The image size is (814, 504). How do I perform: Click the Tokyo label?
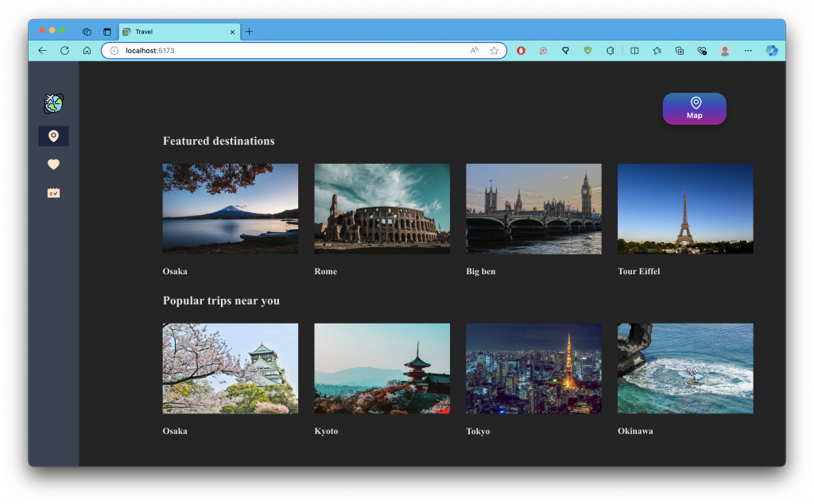[478, 431]
